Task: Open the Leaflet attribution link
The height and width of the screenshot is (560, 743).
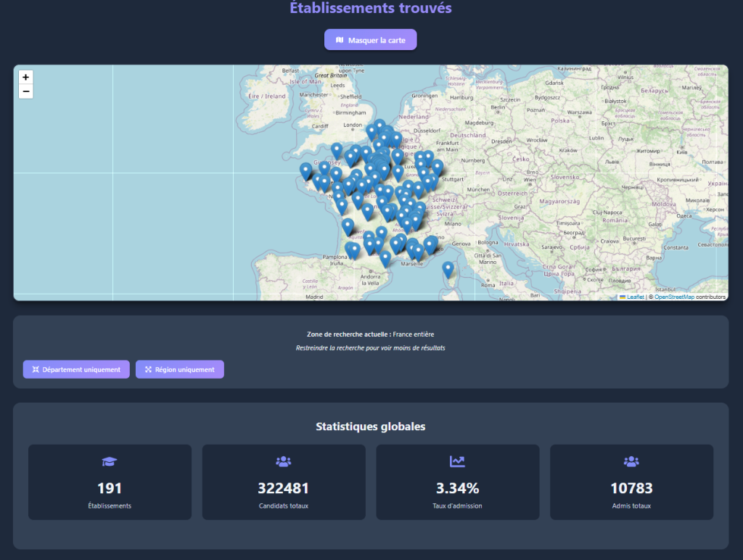Action: 635,297
